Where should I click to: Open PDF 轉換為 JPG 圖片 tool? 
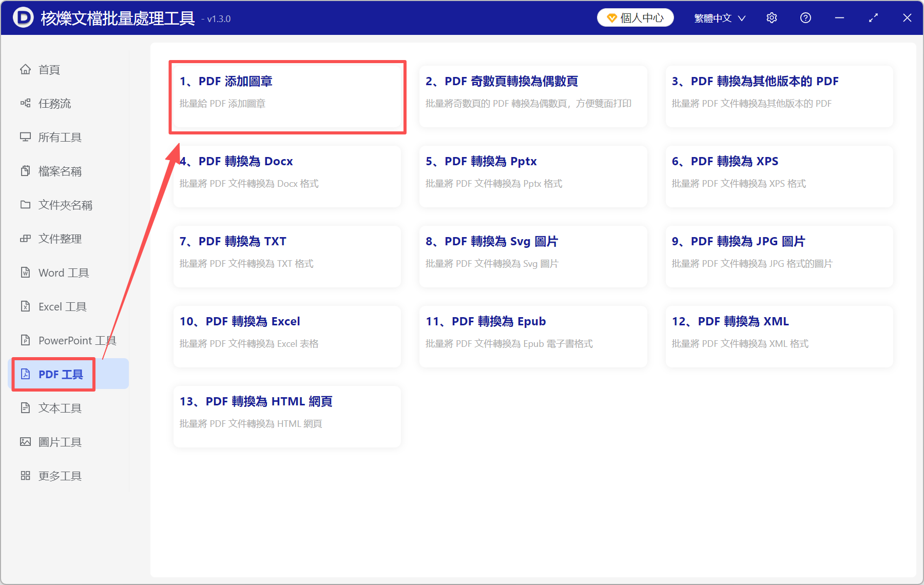click(778, 257)
